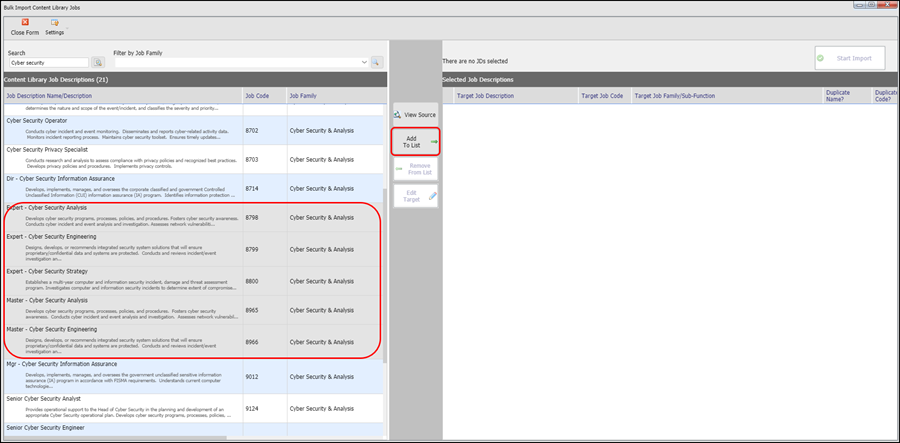The image size is (900, 443).
Task: Click the Add To List button
Action: pos(416,142)
